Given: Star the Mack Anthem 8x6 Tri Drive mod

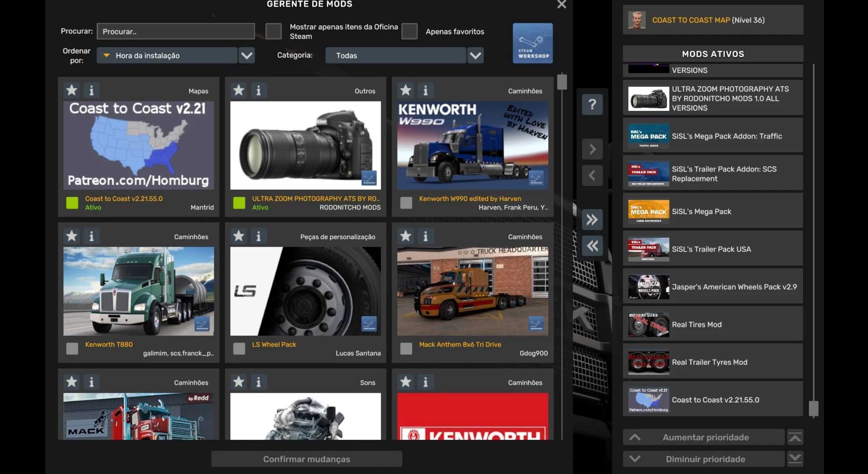Looking at the screenshot, I should [405, 236].
